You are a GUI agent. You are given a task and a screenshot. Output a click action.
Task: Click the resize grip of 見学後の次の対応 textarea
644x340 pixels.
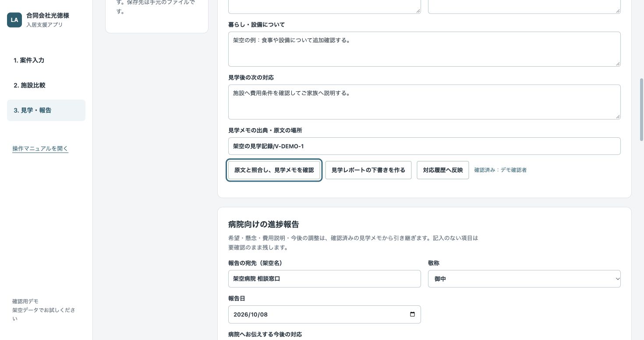click(618, 116)
